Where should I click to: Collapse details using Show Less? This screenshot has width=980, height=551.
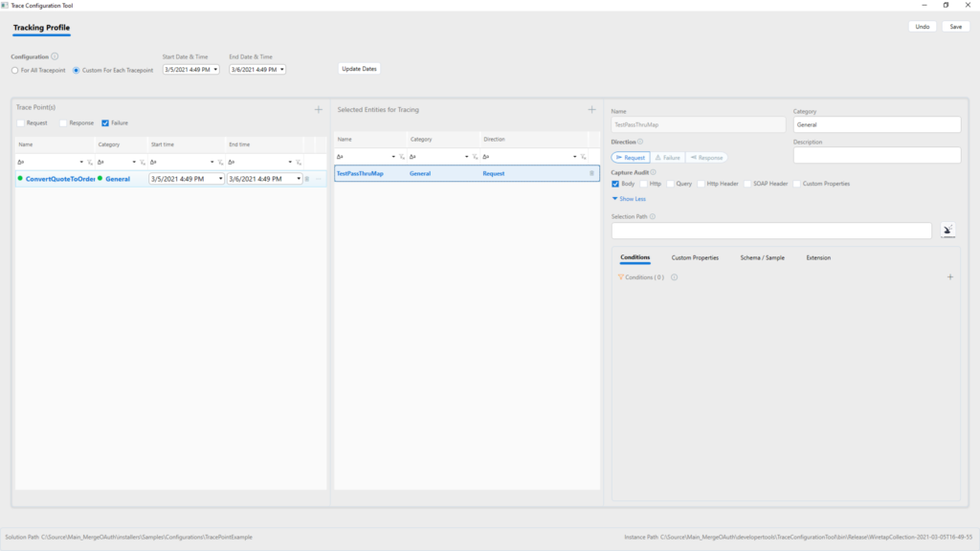click(x=632, y=198)
